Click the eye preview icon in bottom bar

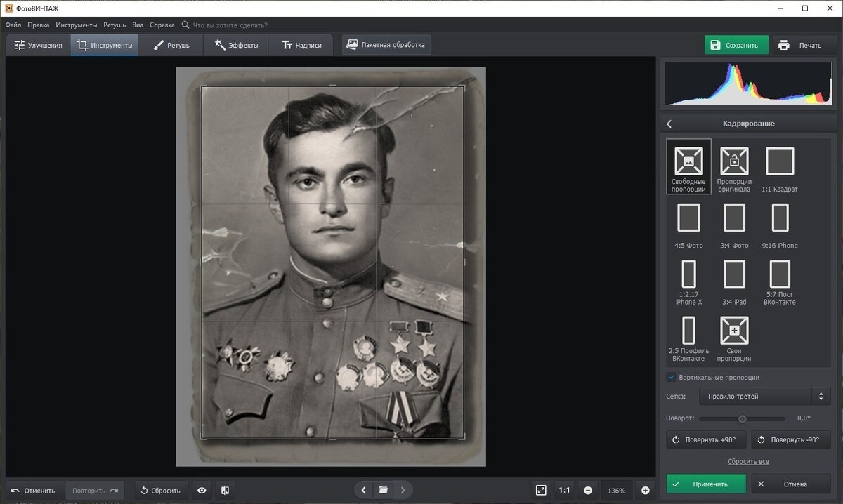tap(202, 491)
